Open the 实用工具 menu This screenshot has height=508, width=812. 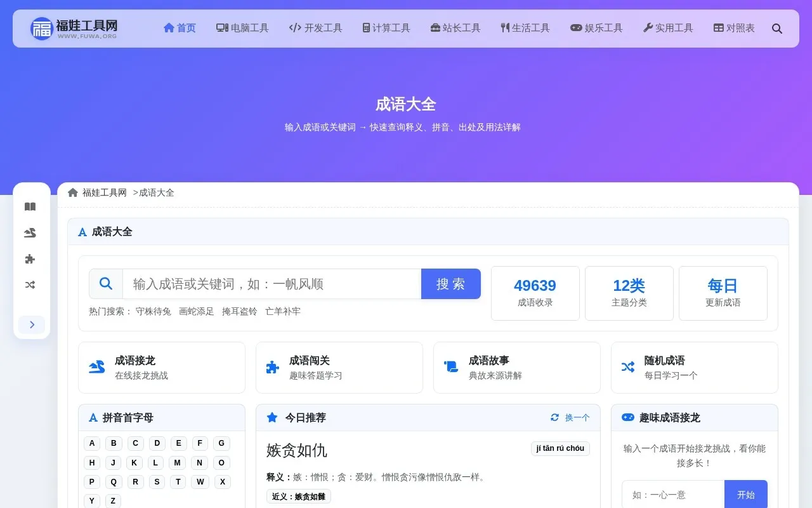pyautogui.click(x=668, y=28)
